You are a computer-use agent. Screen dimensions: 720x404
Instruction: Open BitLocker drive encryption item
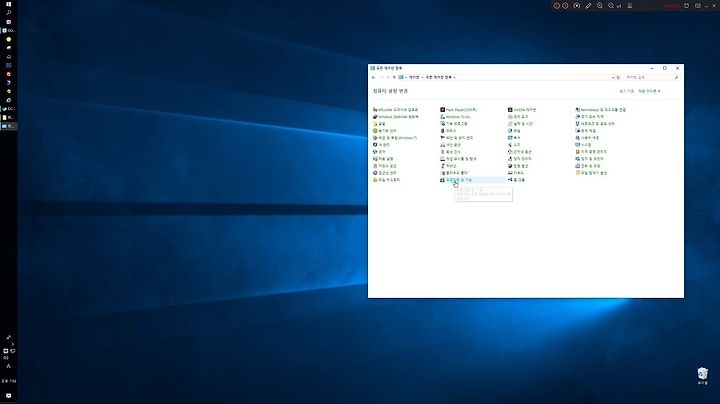click(395, 110)
